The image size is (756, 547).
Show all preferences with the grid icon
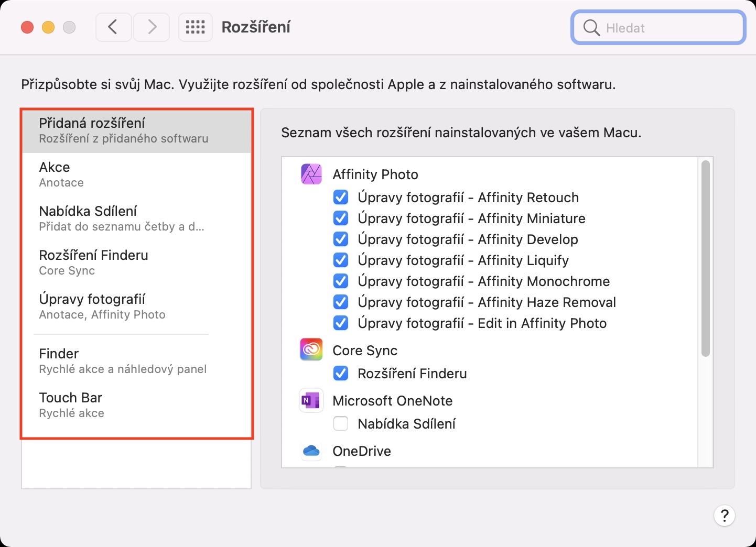195,27
